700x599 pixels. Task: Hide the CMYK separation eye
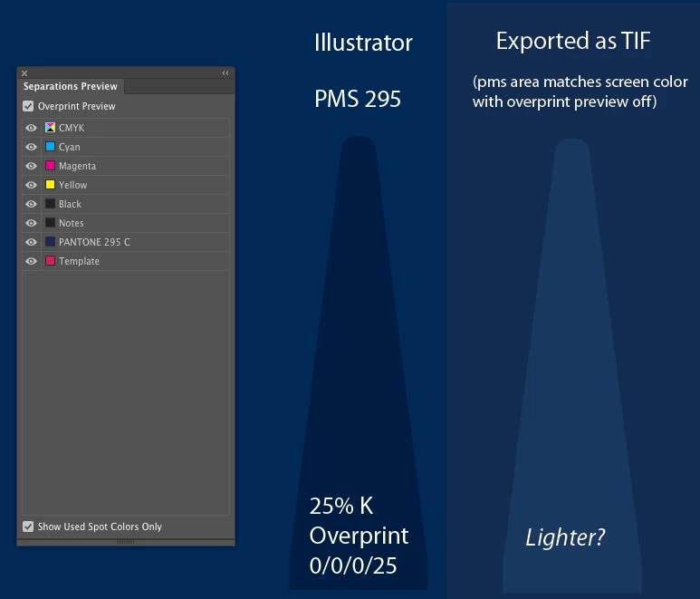coord(32,128)
